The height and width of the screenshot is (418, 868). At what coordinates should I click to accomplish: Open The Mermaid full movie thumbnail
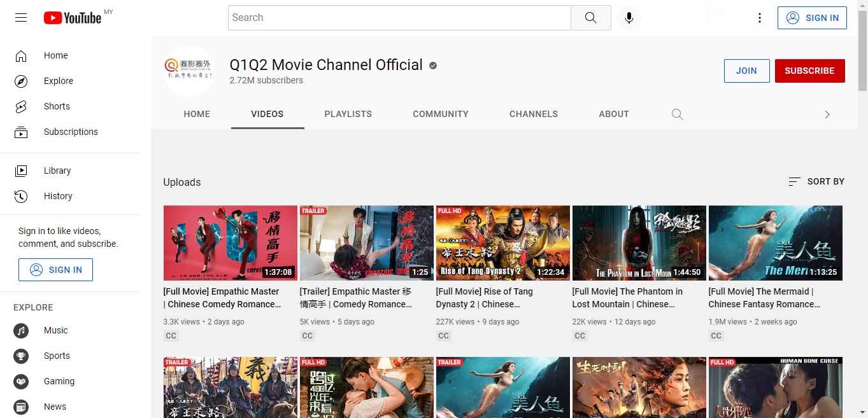click(775, 243)
